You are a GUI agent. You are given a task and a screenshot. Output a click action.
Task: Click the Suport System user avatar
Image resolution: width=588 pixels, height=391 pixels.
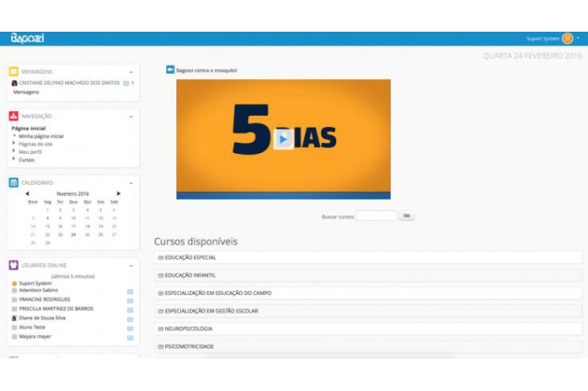click(567, 38)
